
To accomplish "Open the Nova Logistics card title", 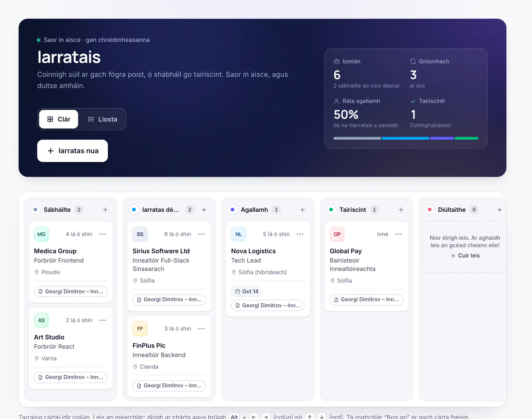I will [253, 251].
